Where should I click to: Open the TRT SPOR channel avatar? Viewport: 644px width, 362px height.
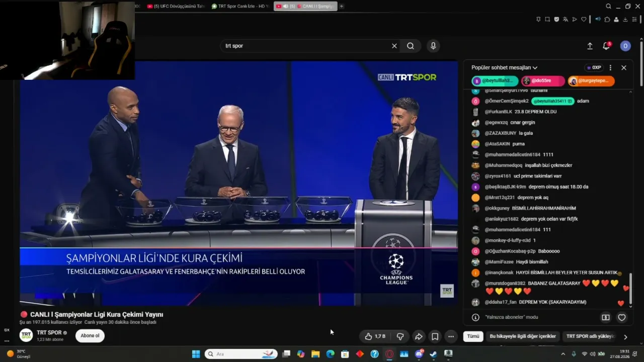tap(26, 335)
